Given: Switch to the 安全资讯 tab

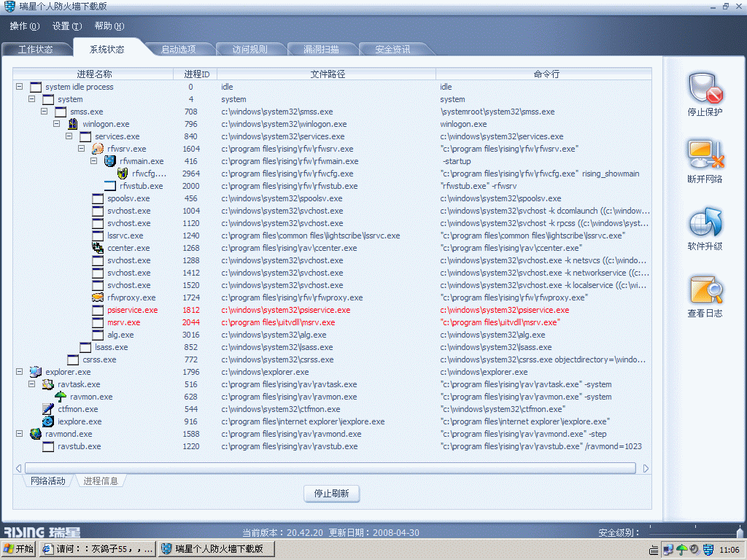Looking at the screenshot, I should tap(393, 50).
